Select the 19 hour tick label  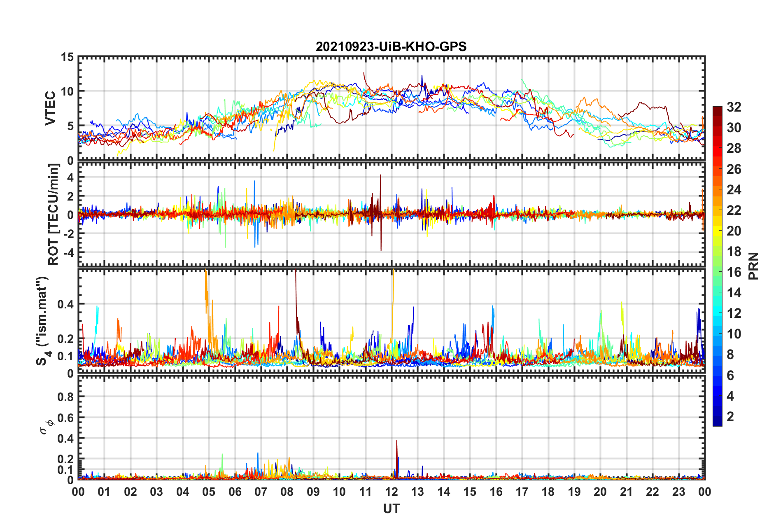coord(574,492)
